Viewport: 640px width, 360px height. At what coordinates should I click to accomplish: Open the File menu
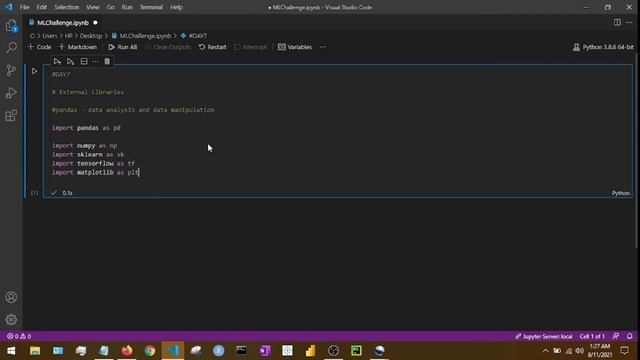click(x=24, y=7)
